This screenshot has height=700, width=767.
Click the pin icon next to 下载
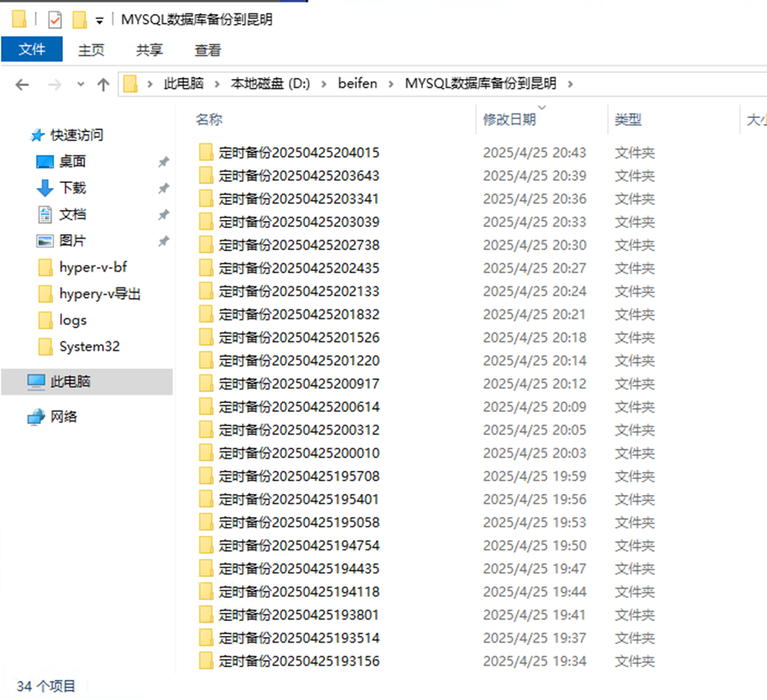[163, 188]
